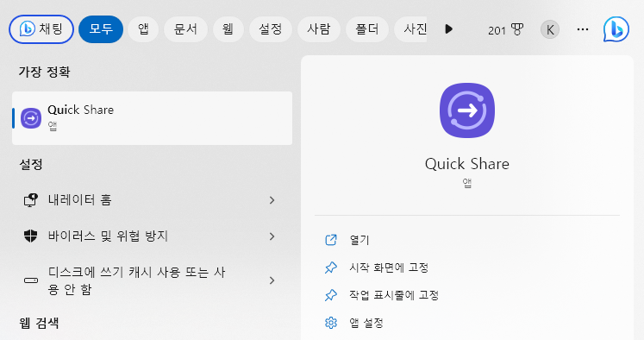
Task: Expand the 디스크에 쓰기 캐시 chevron
Action: (272, 280)
